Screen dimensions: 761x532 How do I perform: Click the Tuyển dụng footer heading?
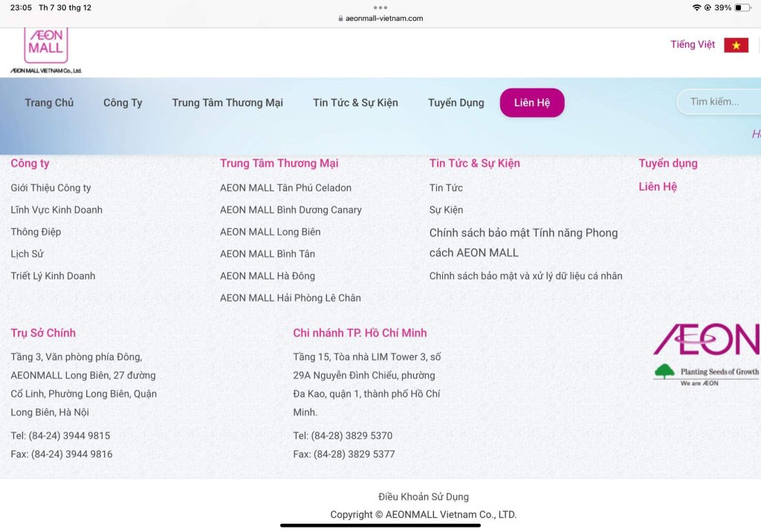coord(668,163)
